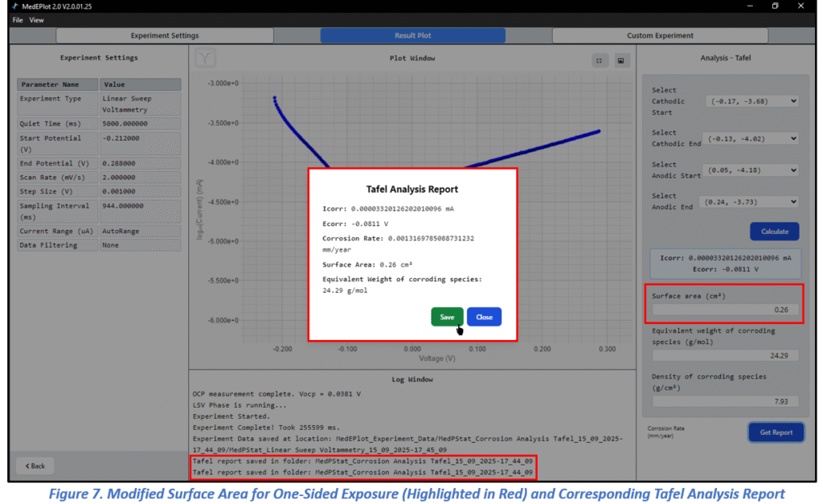823x504 pixels.
Task: Open the Select Cathodic Start dropdown
Action: 752,101
